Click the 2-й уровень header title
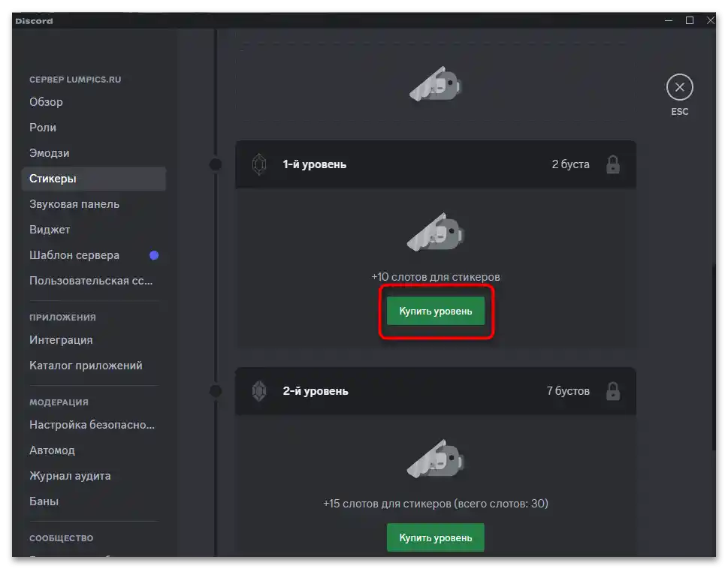Viewport: 728px width, 569px height. (x=316, y=391)
